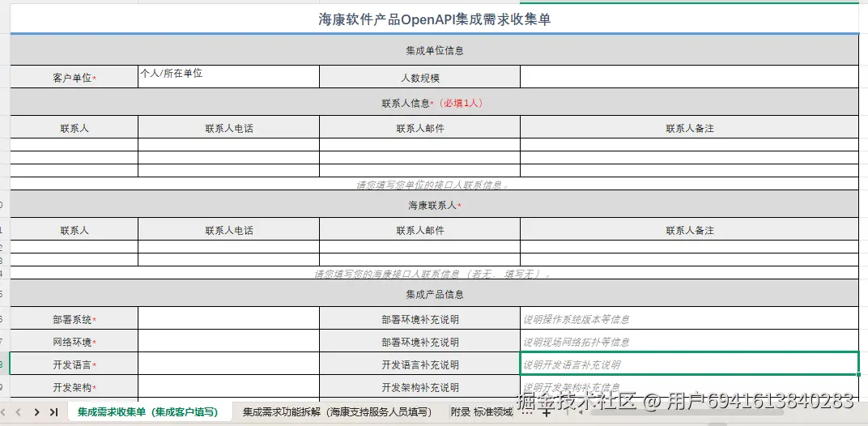Click empty input cell beside 网络环境

point(228,342)
